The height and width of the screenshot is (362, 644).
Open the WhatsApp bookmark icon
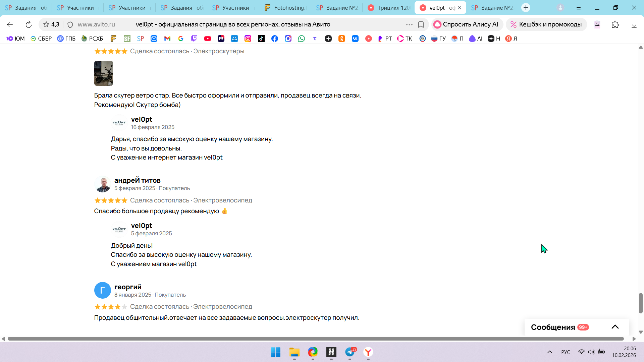(302, 39)
